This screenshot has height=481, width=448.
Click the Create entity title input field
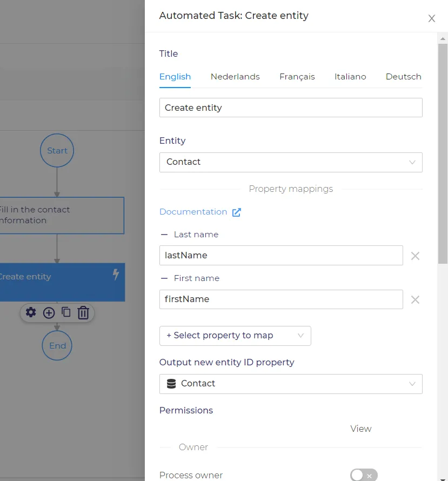click(x=291, y=108)
